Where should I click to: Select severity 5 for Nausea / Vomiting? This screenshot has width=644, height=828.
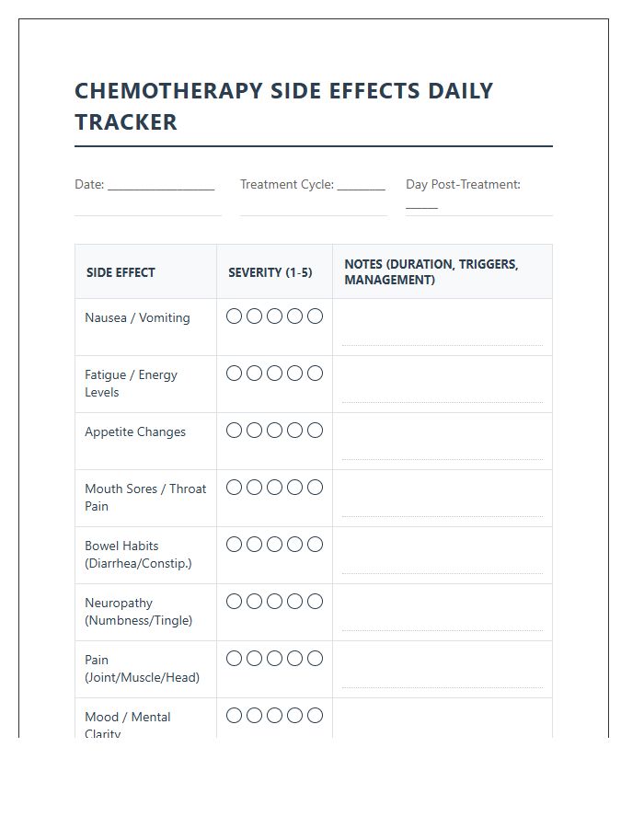click(315, 316)
